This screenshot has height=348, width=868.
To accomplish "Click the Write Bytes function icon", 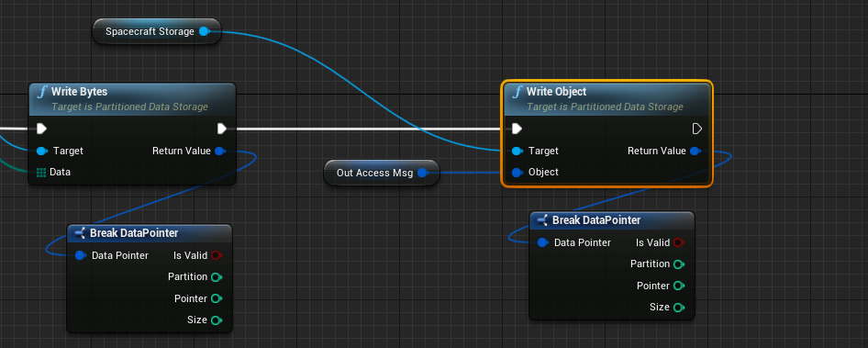I will tap(42, 92).
